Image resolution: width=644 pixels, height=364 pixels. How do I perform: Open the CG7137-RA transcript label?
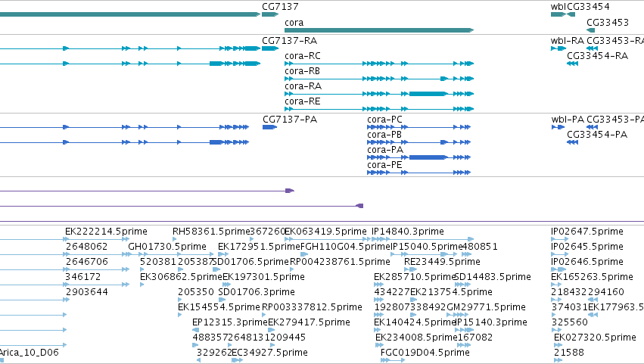(x=290, y=41)
